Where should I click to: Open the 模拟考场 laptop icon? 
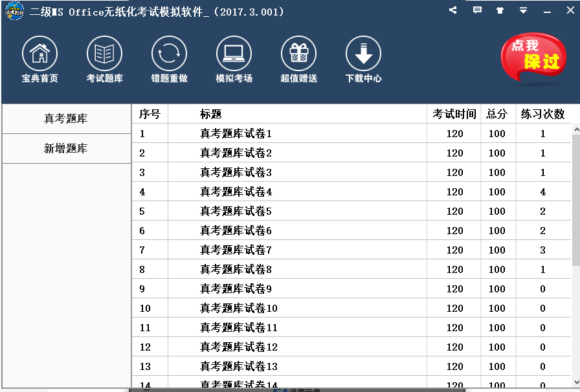tap(234, 53)
